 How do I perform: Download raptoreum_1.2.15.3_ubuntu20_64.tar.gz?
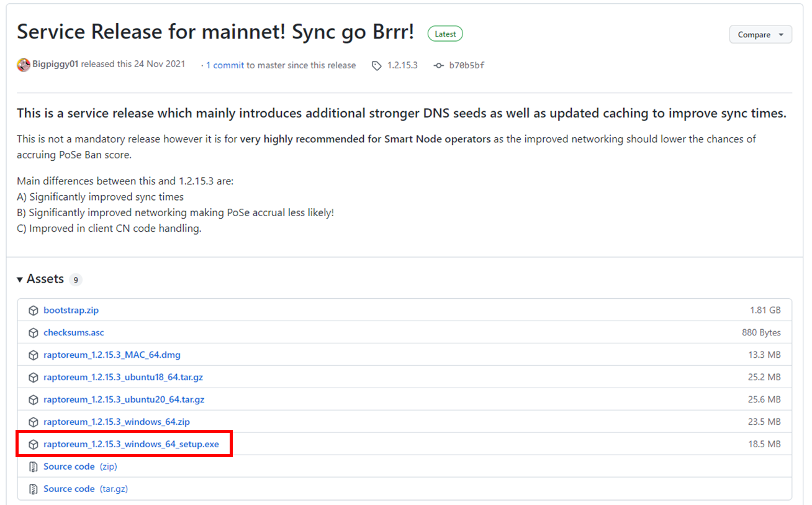coord(124,399)
